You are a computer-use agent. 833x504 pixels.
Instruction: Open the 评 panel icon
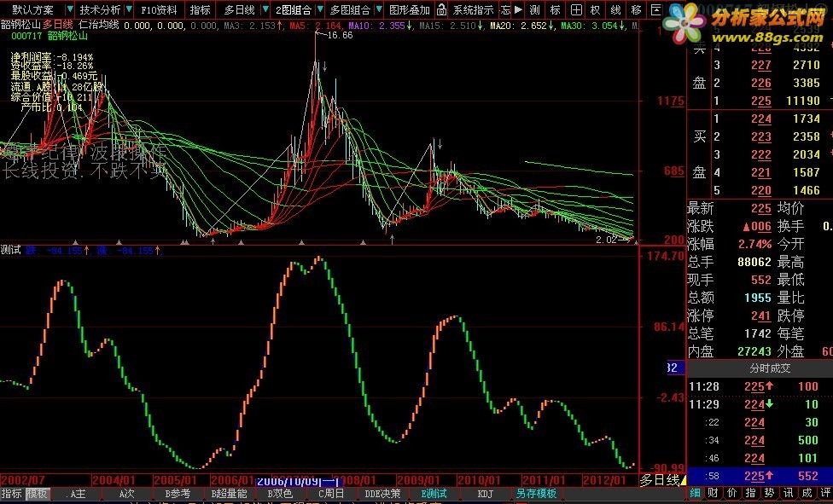(x=826, y=493)
